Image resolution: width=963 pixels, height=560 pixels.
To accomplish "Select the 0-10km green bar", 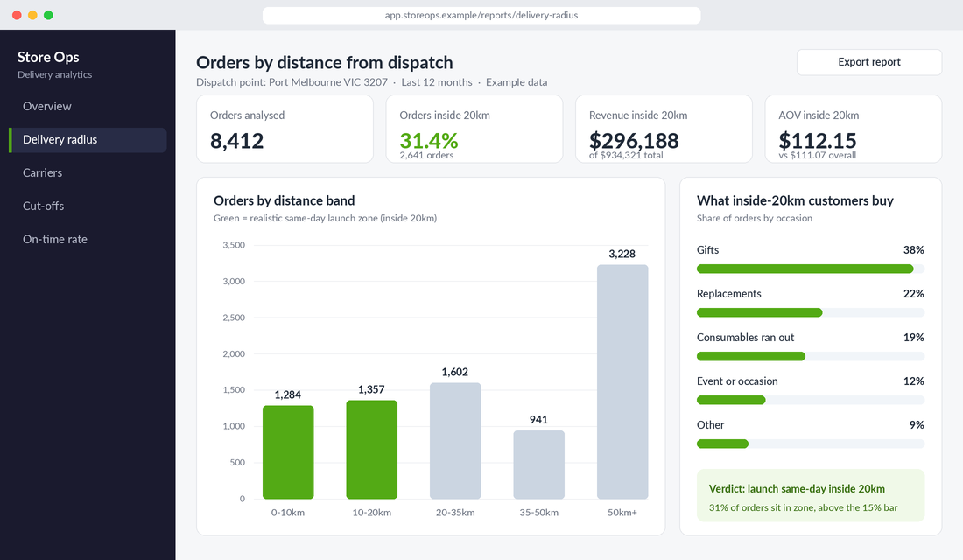I will point(288,451).
